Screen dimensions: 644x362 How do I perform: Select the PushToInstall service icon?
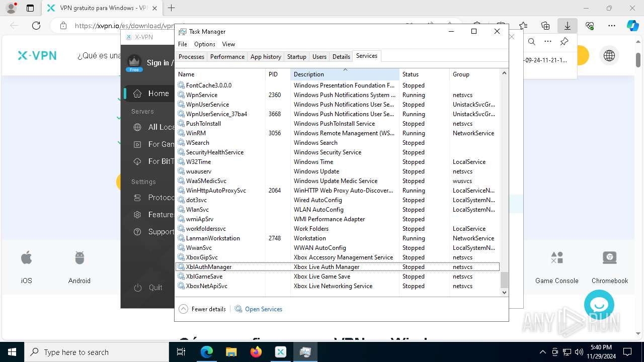click(x=181, y=124)
